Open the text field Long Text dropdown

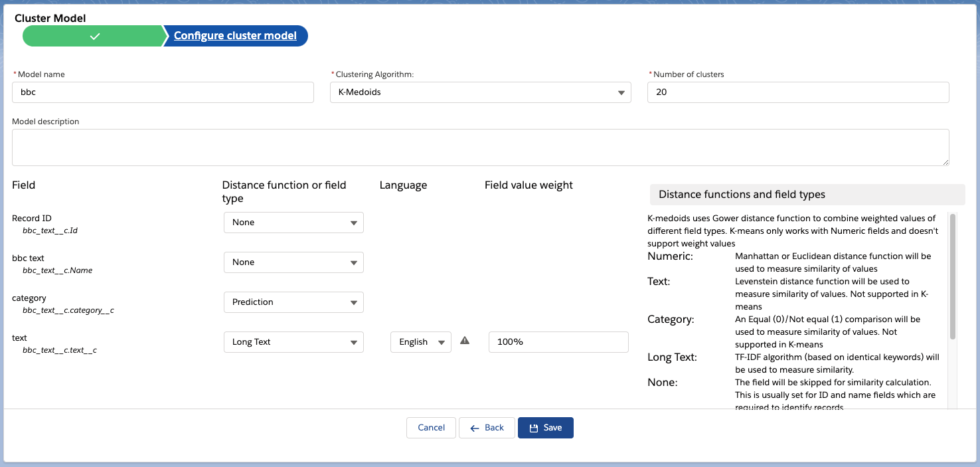tap(293, 342)
